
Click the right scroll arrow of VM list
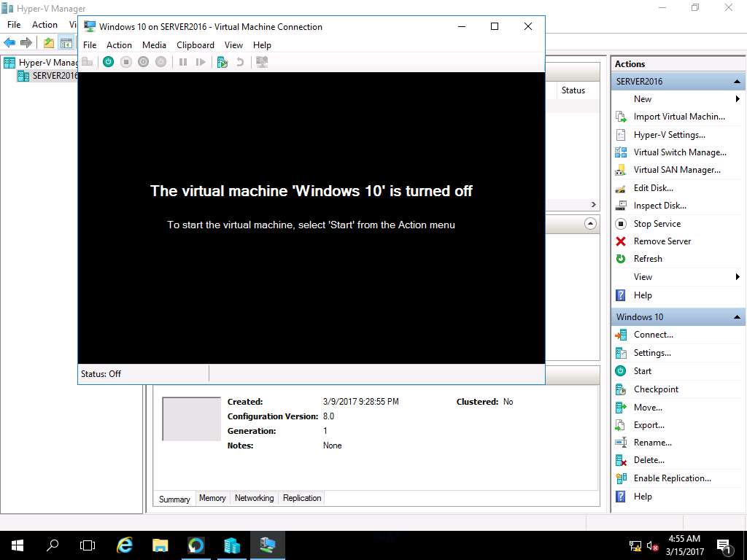(x=594, y=204)
